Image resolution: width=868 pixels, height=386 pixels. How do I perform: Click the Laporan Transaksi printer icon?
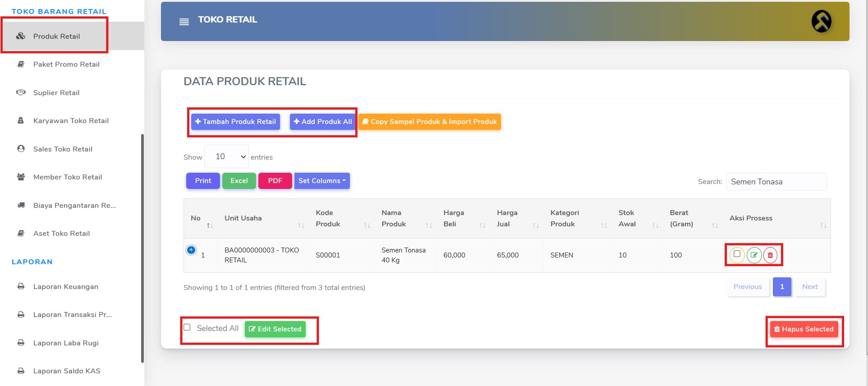click(21, 314)
